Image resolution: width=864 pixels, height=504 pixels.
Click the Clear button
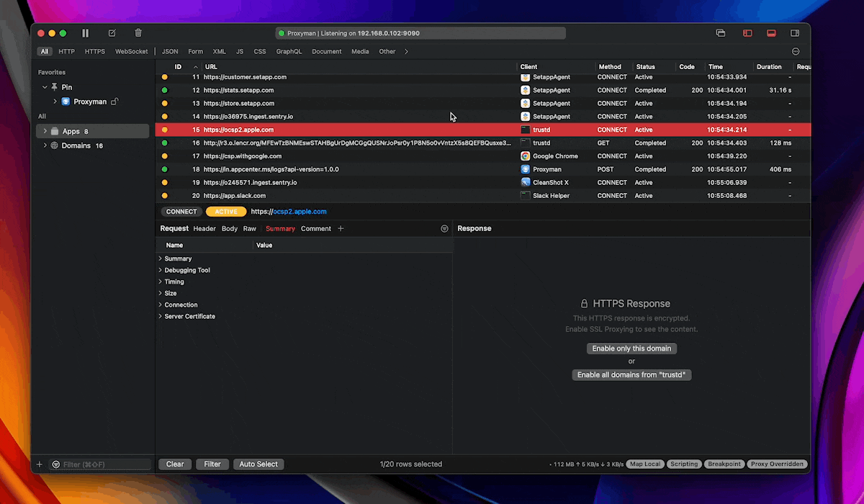[x=175, y=464]
